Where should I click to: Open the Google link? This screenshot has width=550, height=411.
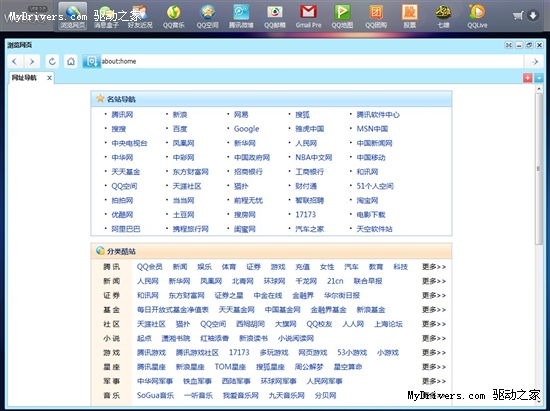246,129
